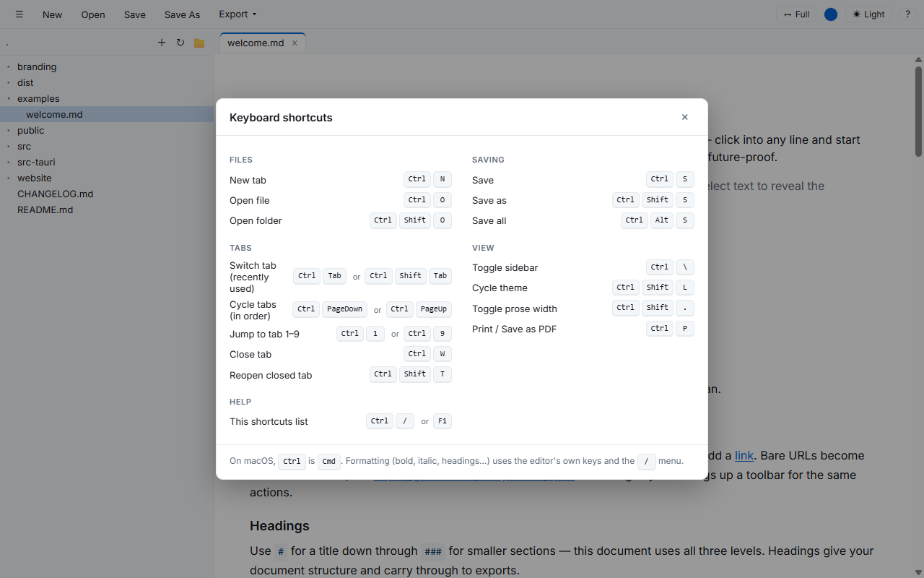The width and height of the screenshot is (924, 578).
Task: Click the PageUp key cap
Action: click(x=434, y=309)
